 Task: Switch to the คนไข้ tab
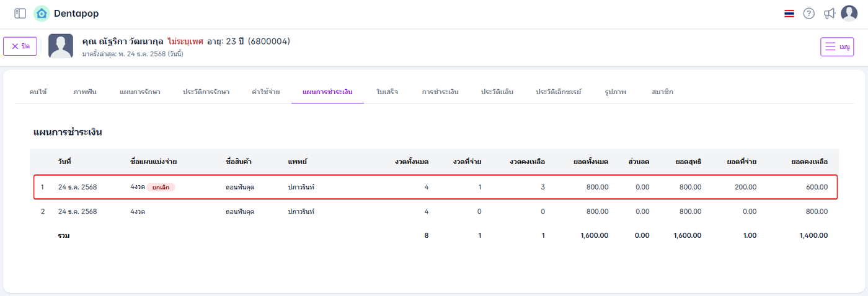coord(38,92)
